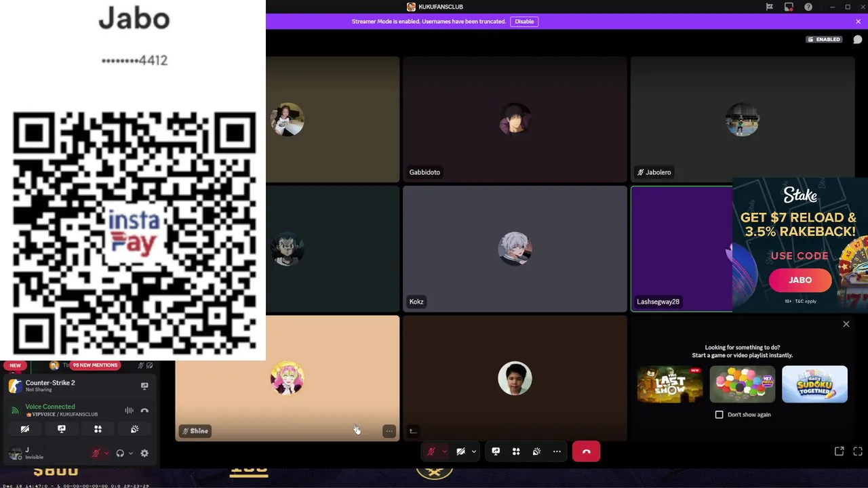
Task: Open the quests flag icon in title bar
Action: pyautogui.click(x=769, y=7)
